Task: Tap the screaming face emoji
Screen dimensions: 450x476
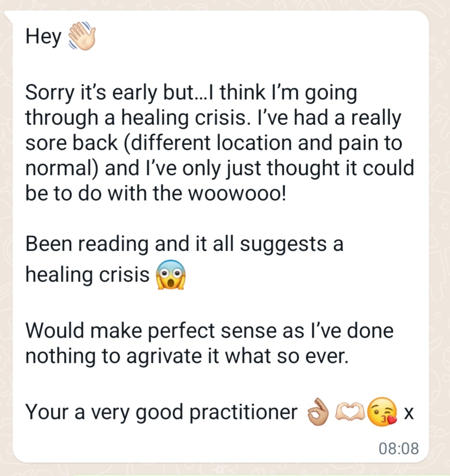Action: [x=171, y=274]
